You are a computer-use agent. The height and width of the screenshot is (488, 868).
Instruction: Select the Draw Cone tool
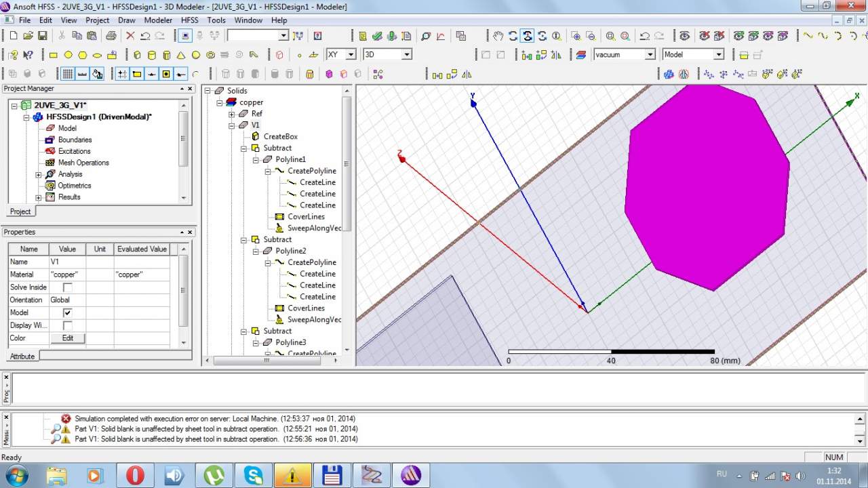(x=181, y=55)
